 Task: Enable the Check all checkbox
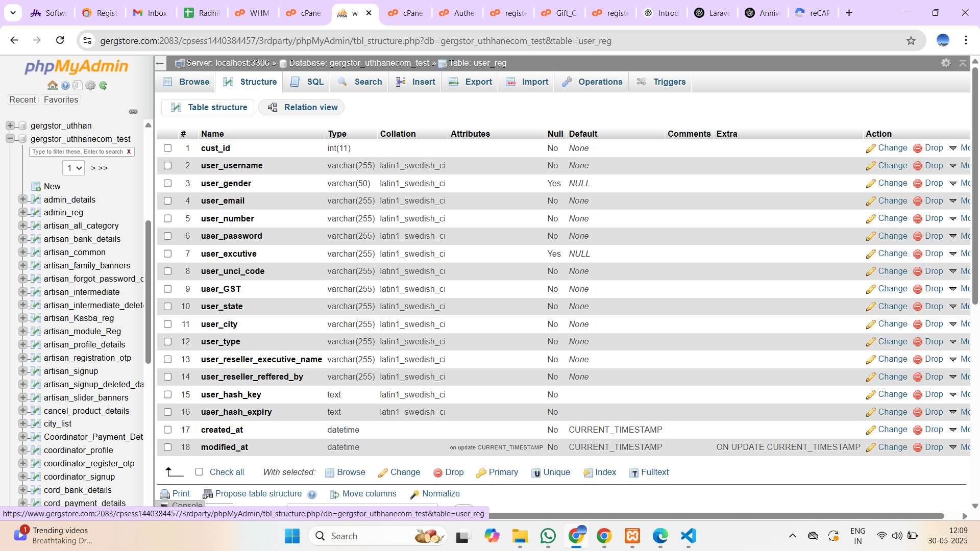click(199, 472)
